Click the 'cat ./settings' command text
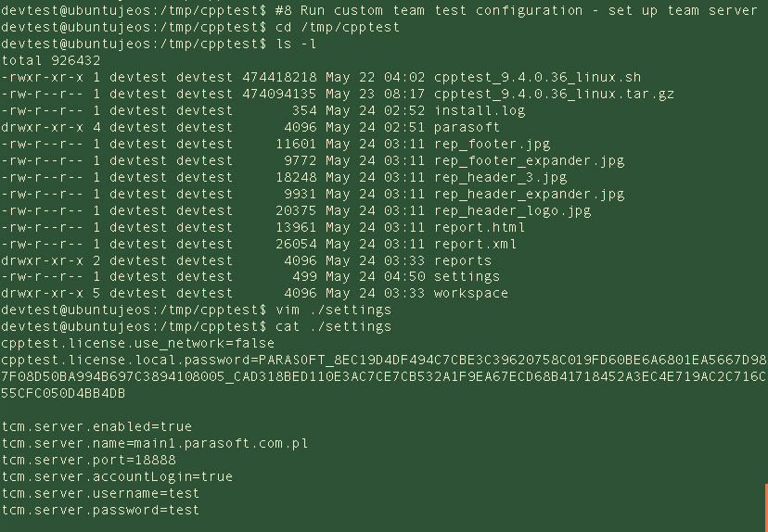Image resolution: width=768 pixels, height=532 pixels. pos(334,326)
